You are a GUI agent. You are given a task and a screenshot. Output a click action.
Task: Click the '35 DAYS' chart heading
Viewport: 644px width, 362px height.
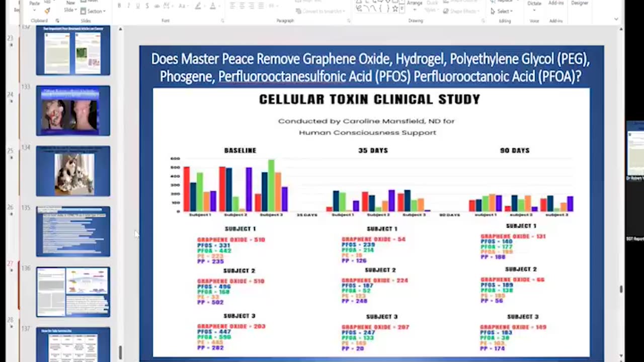tap(373, 150)
